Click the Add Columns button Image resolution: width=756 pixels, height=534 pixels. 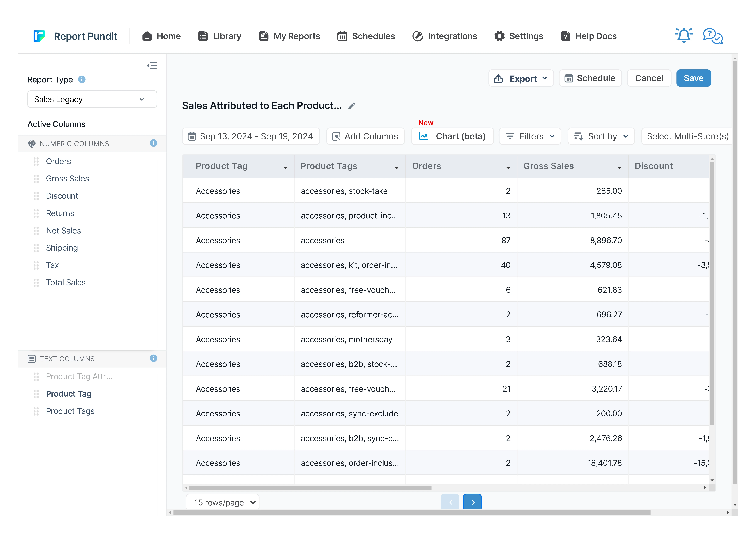pyautogui.click(x=365, y=136)
